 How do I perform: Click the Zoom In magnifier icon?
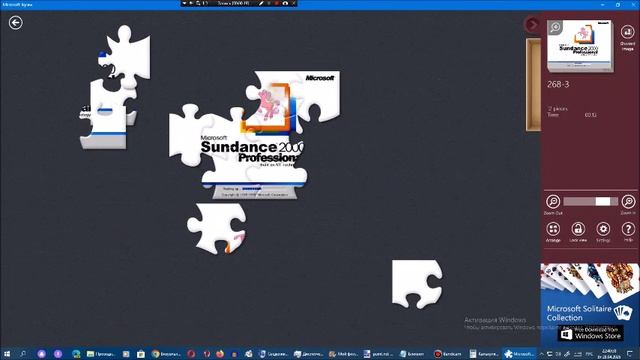tap(628, 202)
